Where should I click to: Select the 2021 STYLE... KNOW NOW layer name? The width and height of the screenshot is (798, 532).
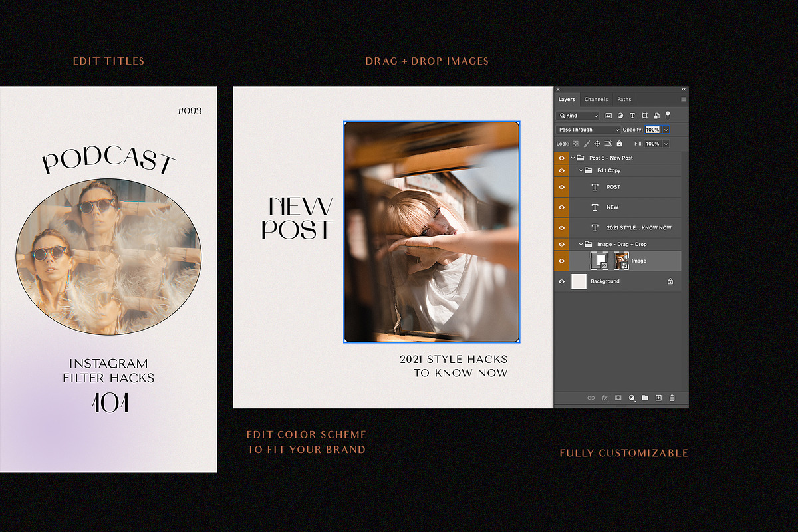[639, 227]
